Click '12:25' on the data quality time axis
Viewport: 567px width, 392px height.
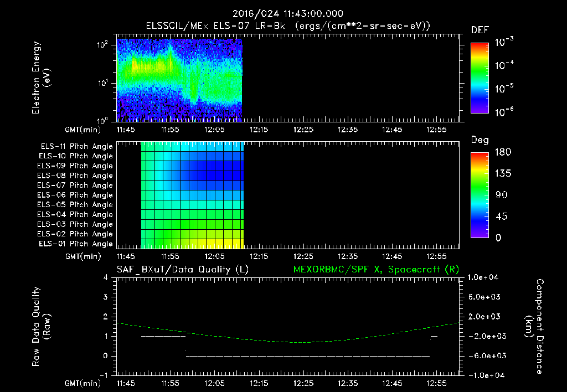click(303, 383)
